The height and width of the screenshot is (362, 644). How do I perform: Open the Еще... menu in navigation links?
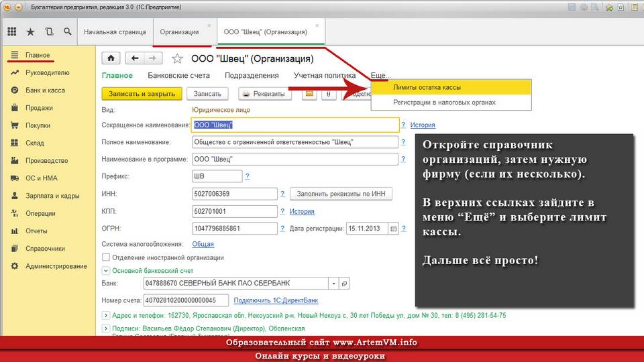tap(380, 76)
